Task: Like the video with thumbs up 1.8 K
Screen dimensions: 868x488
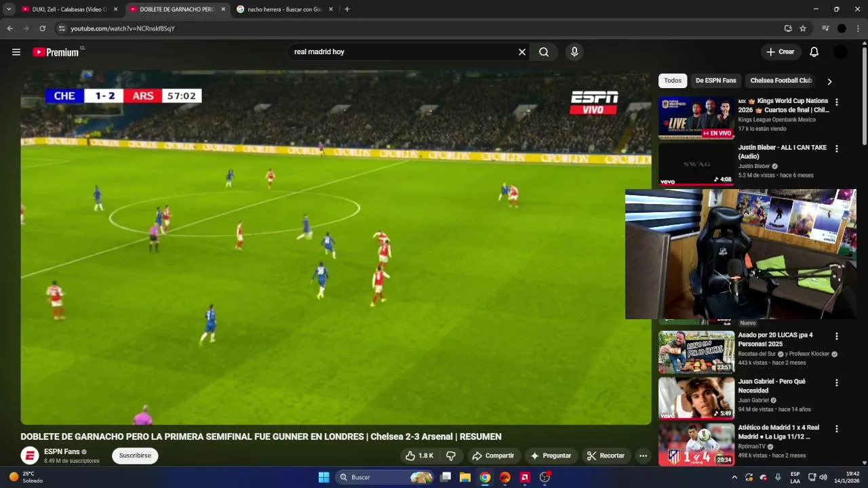Action: (x=419, y=455)
